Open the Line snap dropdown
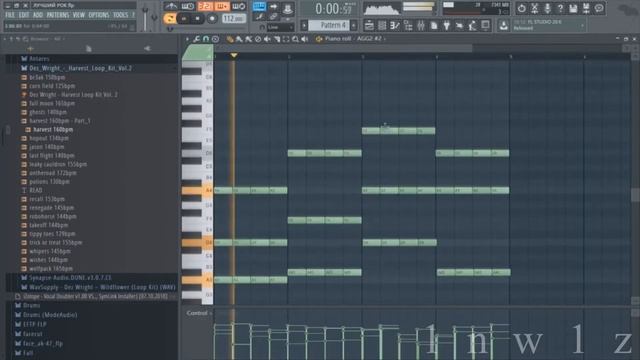The width and height of the screenshot is (640, 360). (x=280, y=27)
